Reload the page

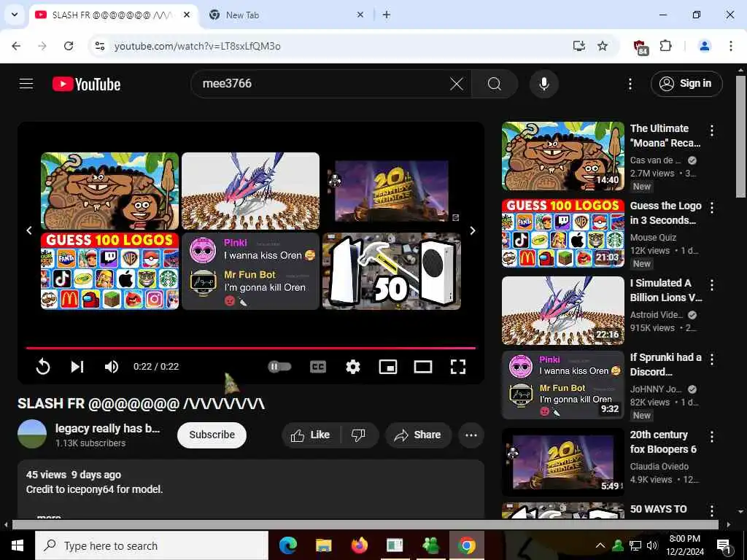69,46
